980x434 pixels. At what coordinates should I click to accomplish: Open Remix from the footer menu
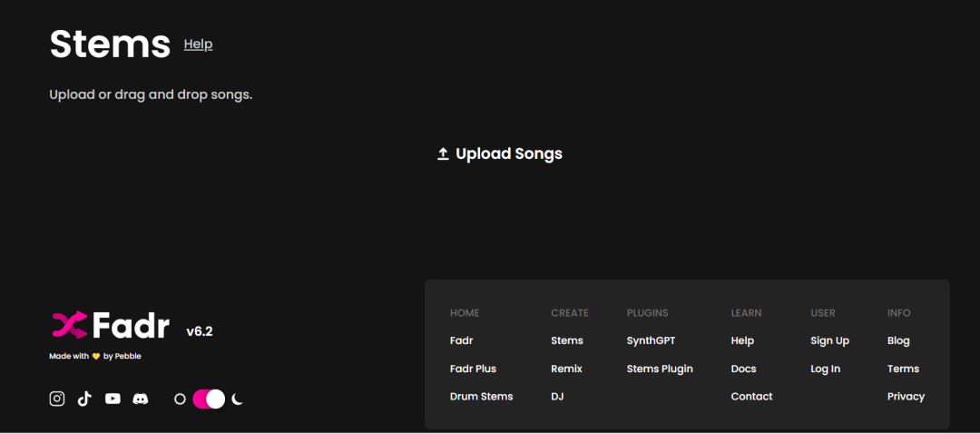click(566, 369)
